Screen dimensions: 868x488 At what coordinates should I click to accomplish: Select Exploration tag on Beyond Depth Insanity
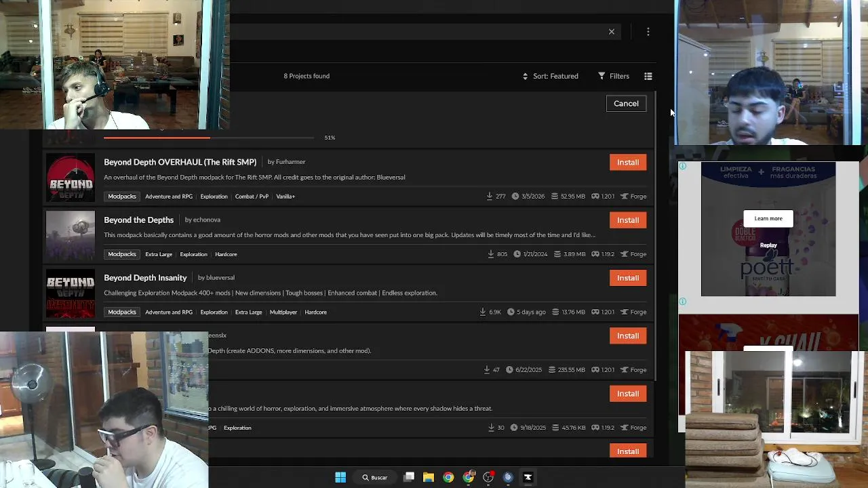[214, 312]
